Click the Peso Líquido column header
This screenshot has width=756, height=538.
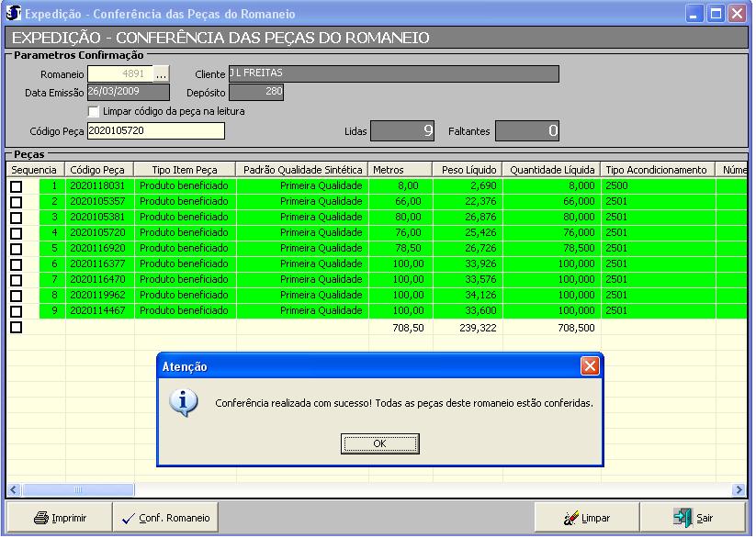[x=468, y=170]
